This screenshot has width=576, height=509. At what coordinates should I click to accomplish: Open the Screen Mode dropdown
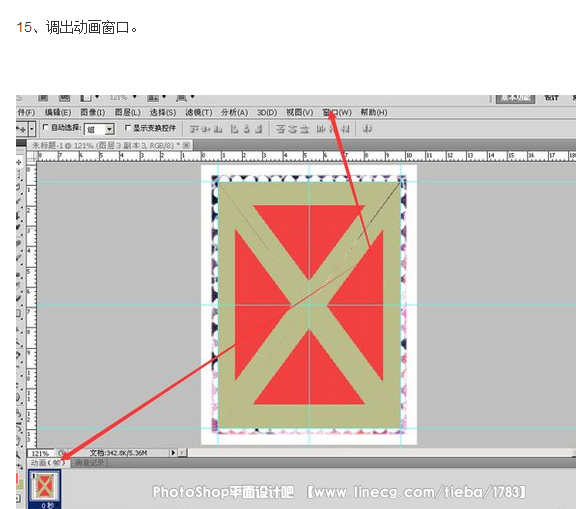(x=185, y=98)
